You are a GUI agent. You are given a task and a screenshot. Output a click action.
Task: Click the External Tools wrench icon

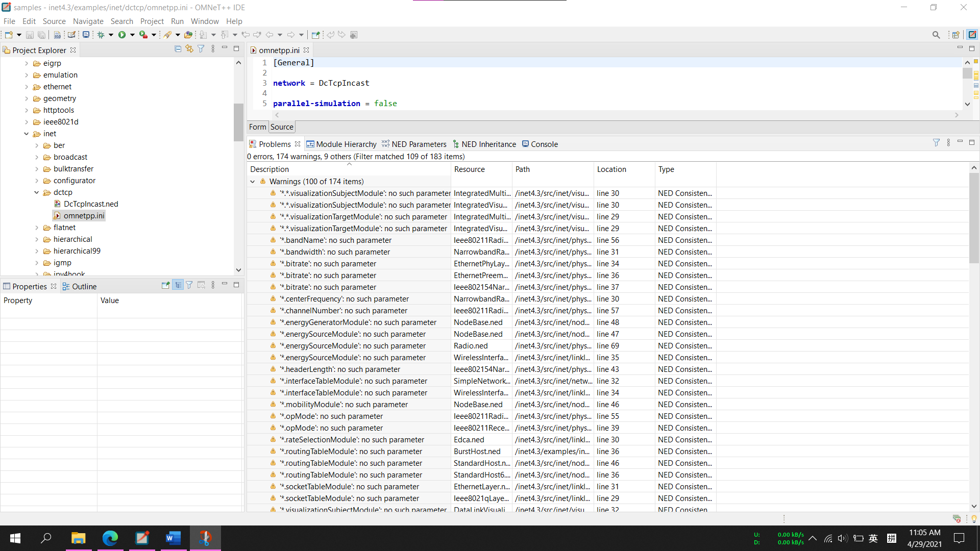pyautogui.click(x=167, y=35)
